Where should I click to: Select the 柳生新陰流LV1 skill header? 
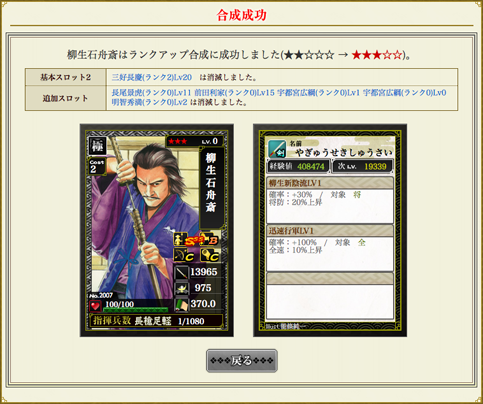point(330,183)
